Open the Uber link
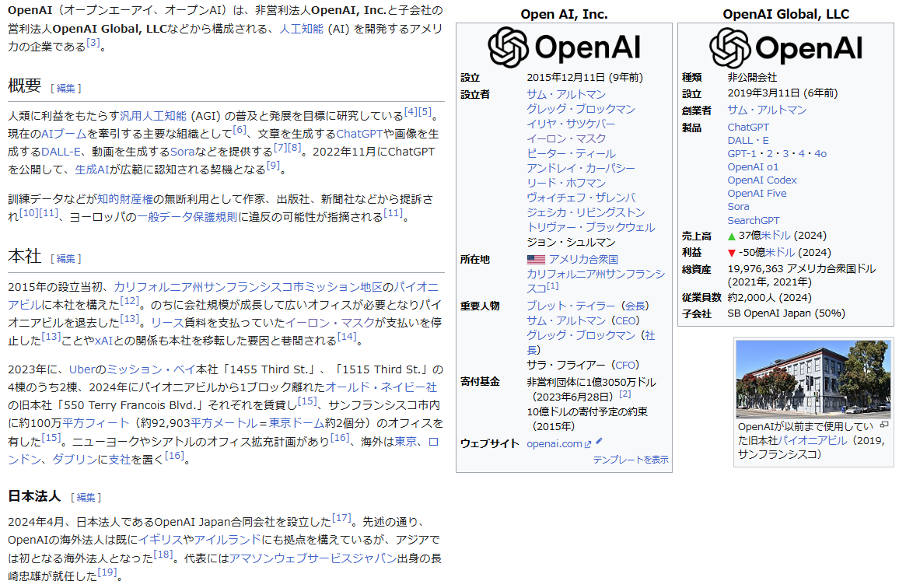Viewport: 899px width, 588px height. coord(82,370)
